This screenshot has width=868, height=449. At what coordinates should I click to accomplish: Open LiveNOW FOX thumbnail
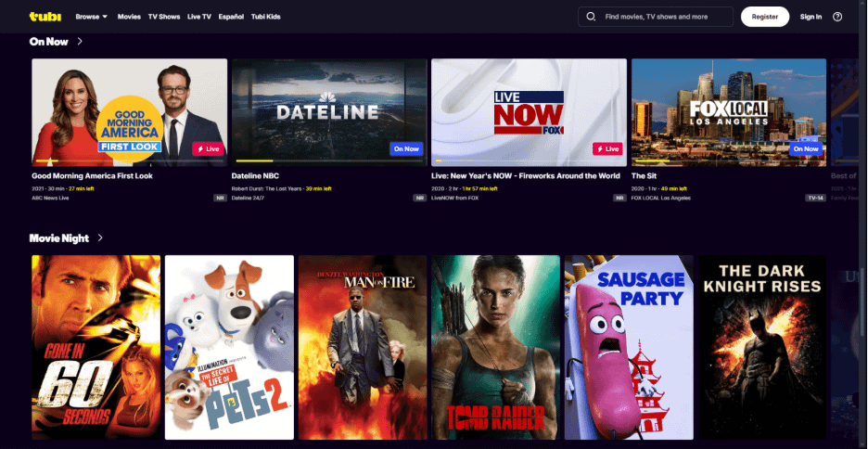pos(529,112)
